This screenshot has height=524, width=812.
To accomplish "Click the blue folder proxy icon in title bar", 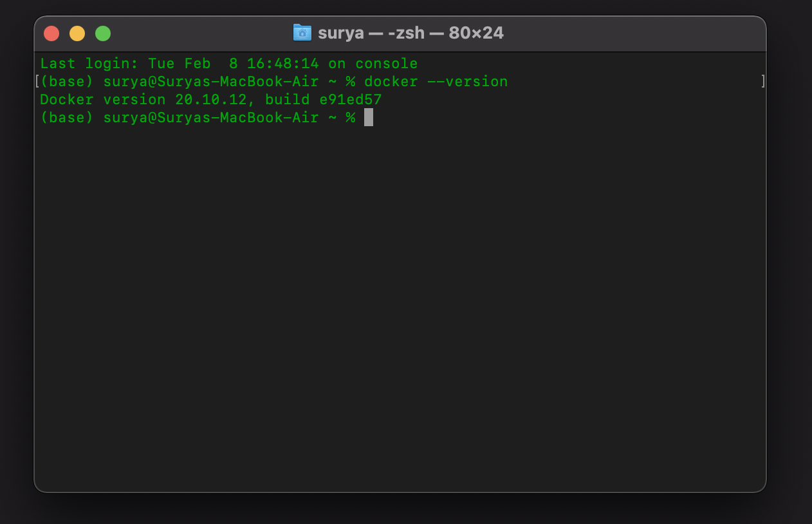I will pyautogui.click(x=301, y=33).
